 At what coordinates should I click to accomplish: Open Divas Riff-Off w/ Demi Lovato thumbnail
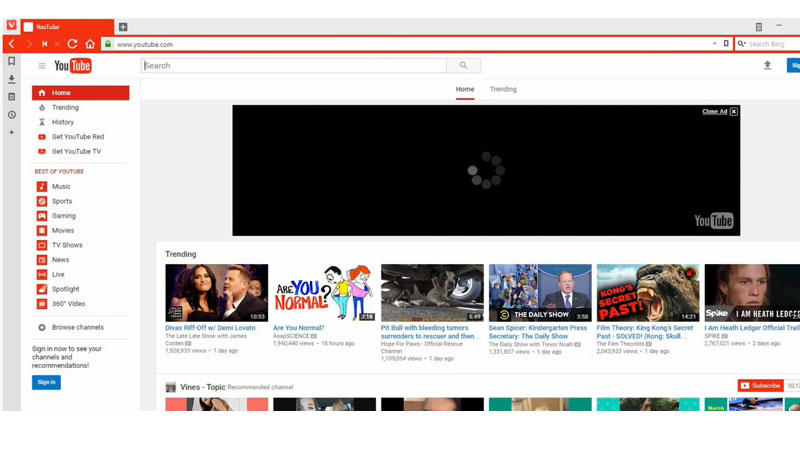(216, 293)
